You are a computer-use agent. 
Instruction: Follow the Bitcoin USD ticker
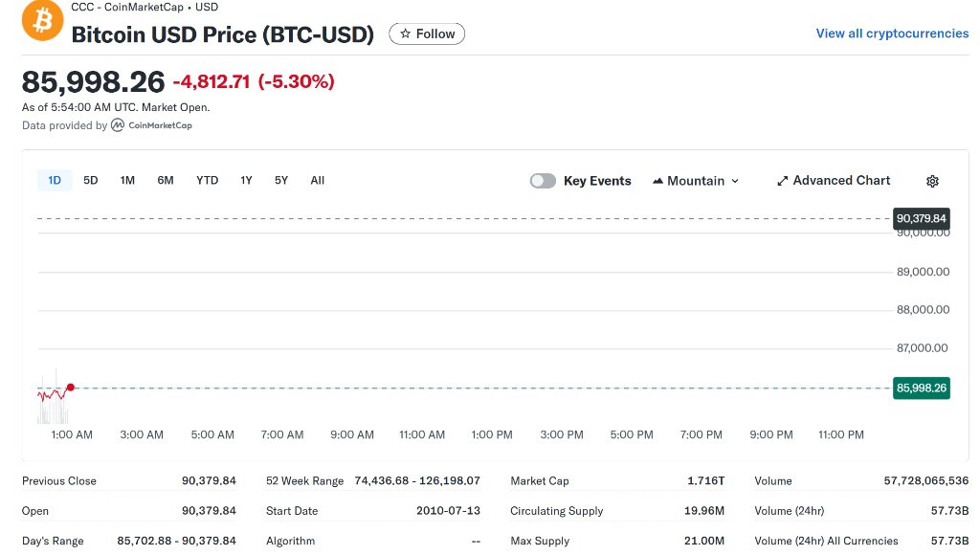[427, 33]
